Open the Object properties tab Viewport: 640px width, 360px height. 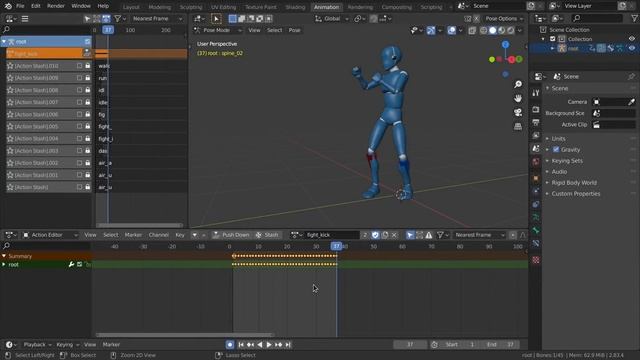(536, 178)
